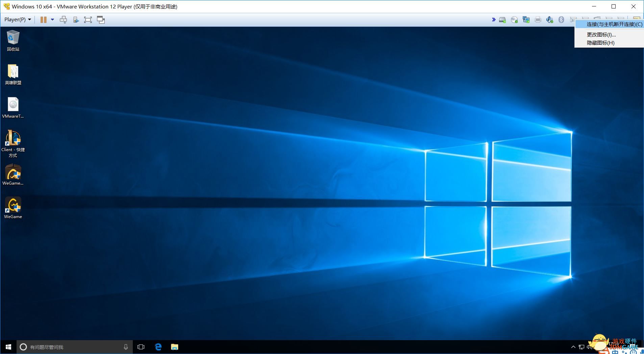Image resolution: width=644 pixels, height=354 pixels.
Task: Click the Cortana search box 有问题尽管问我
Action: point(74,347)
